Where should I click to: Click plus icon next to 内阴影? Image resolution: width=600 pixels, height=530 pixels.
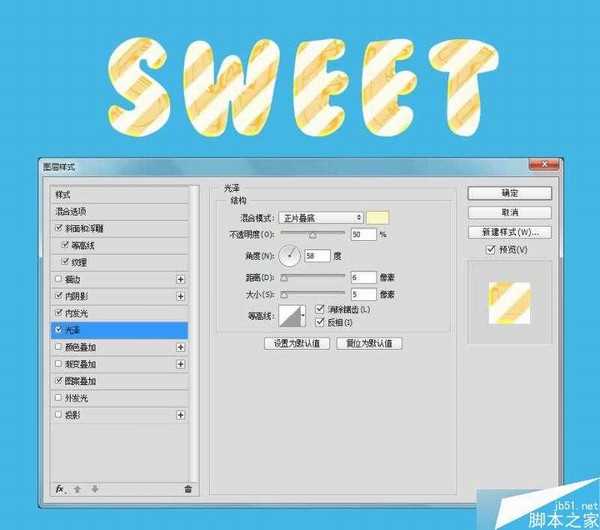pos(181,296)
